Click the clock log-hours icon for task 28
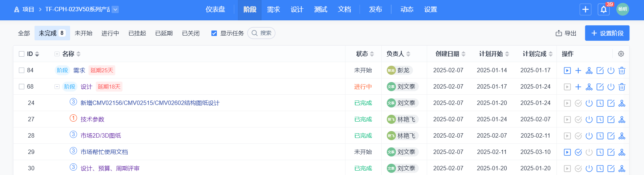The width and height of the screenshot is (644, 175). tap(600, 136)
